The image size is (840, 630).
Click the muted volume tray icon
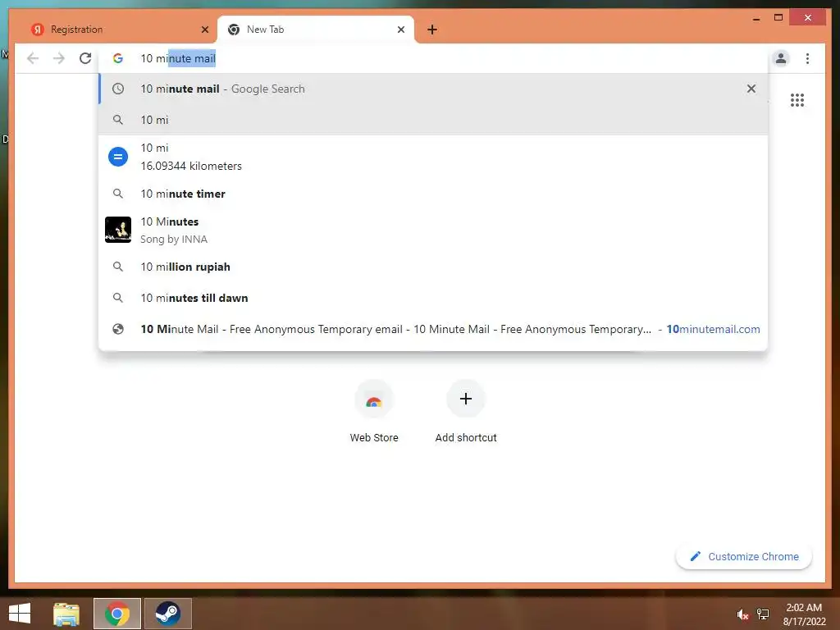pos(742,615)
